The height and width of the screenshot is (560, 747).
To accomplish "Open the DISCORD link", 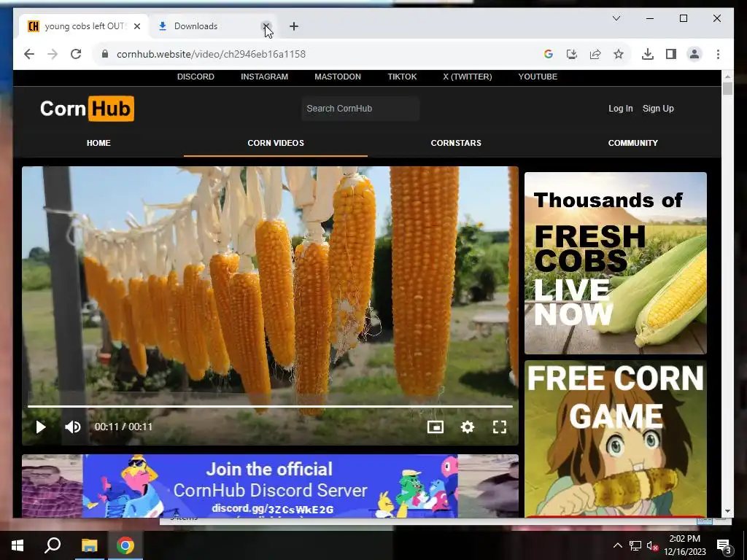I will (196, 77).
